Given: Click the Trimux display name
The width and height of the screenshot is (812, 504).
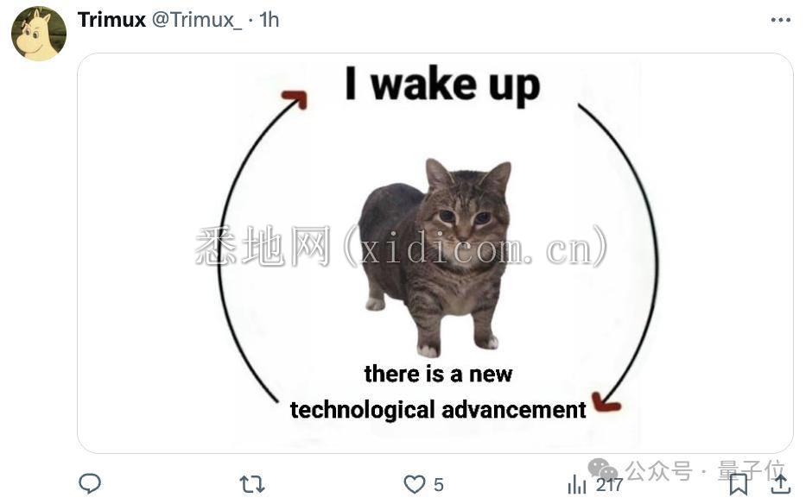Looking at the screenshot, I should [x=111, y=20].
